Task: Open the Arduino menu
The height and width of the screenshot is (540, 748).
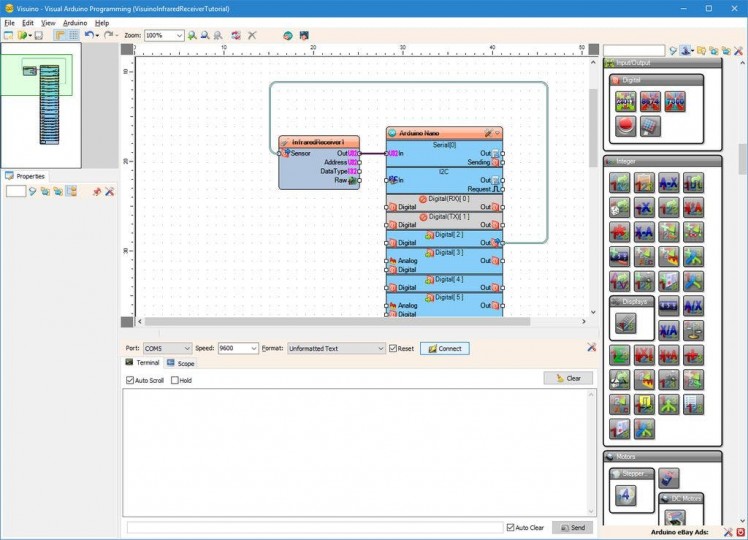Action: coord(75,22)
